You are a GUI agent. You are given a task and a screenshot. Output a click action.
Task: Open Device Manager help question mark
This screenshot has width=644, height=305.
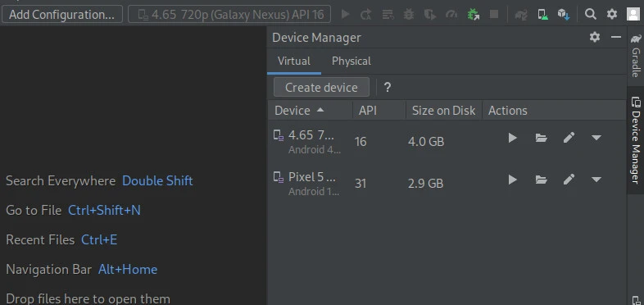tap(388, 88)
